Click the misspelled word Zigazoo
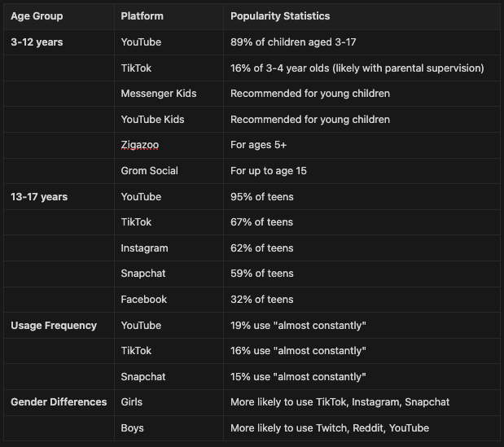The height and width of the screenshot is (447, 504). (x=140, y=145)
